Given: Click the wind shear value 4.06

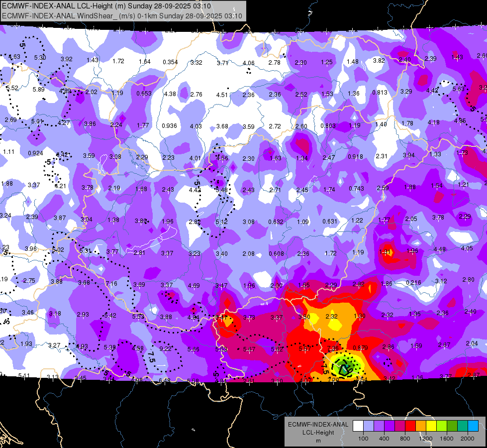Looking at the screenshot, I should 248,63.
